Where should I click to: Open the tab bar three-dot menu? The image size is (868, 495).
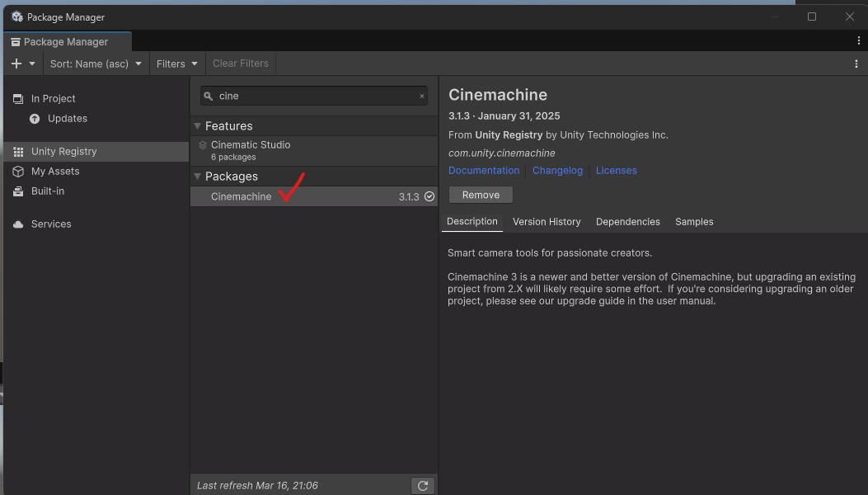[859, 40]
